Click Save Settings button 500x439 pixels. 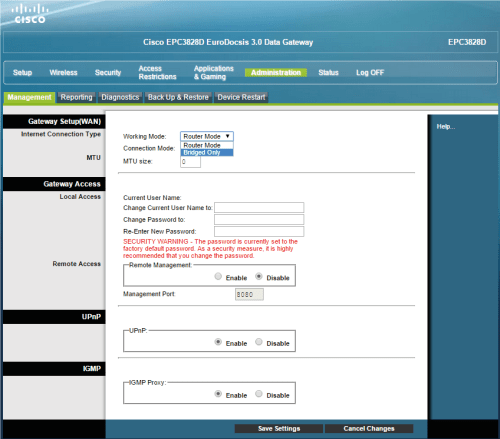279,428
